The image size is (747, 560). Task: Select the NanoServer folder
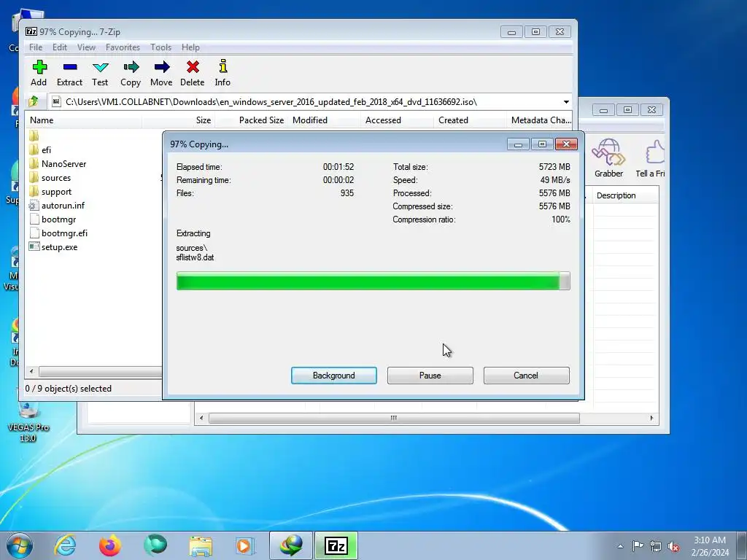58,164
